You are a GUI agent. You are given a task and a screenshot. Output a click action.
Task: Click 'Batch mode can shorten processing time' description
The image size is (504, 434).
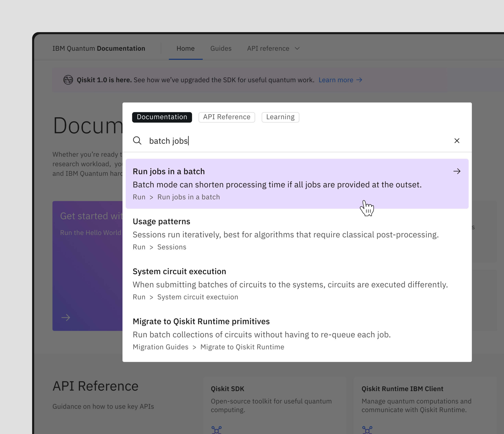pos(277,185)
